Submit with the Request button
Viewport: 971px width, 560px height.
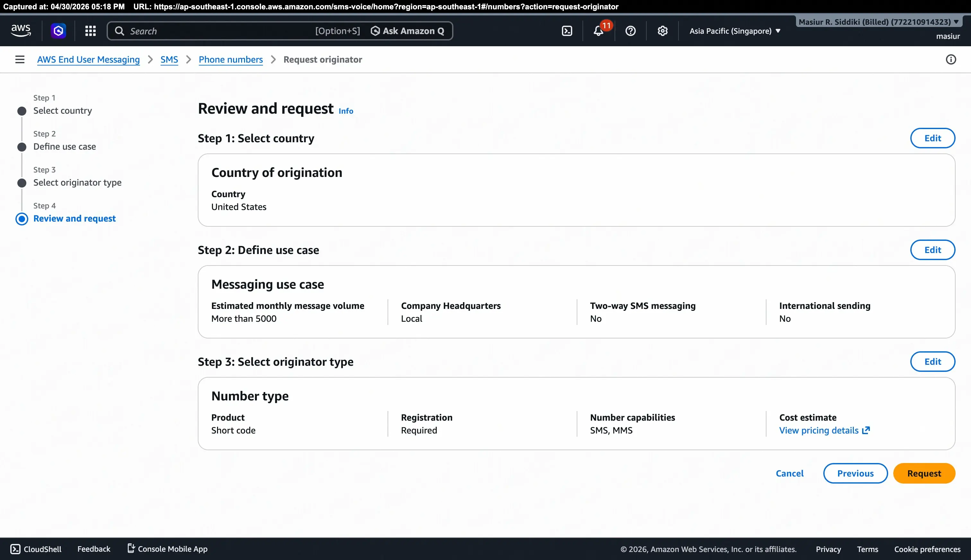coord(924,473)
